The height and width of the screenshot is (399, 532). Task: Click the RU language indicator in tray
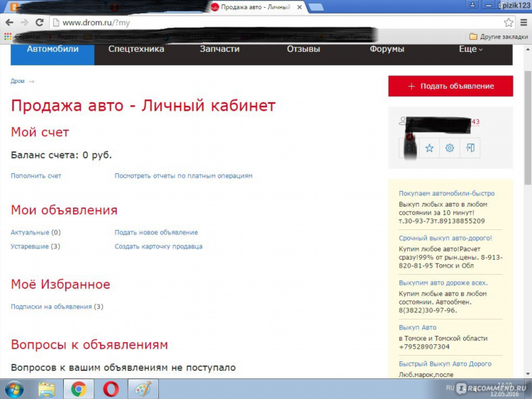coord(450,388)
